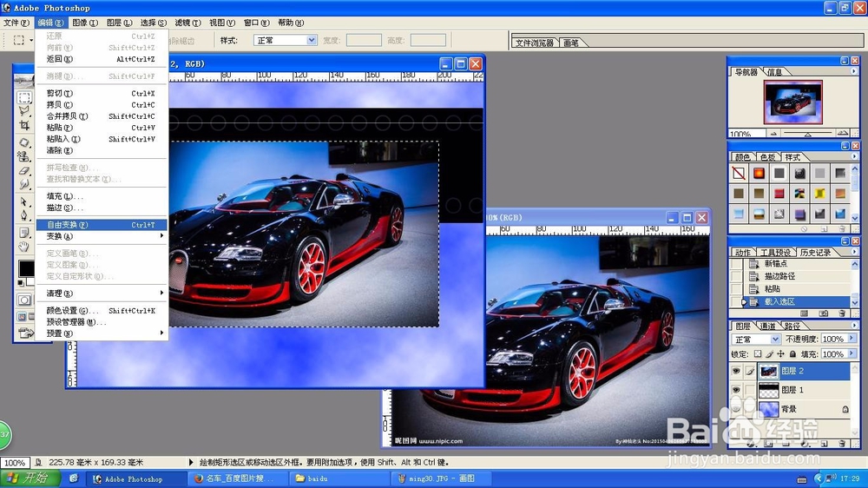Choose 自由变换 from Edit menu
The width and height of the screenshot is (868, 488).
pyautogui.click(x=102, y=225)
